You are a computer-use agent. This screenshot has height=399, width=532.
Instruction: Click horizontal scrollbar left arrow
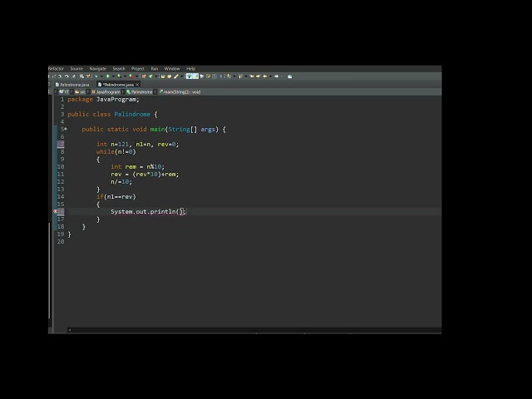point(69,330)
